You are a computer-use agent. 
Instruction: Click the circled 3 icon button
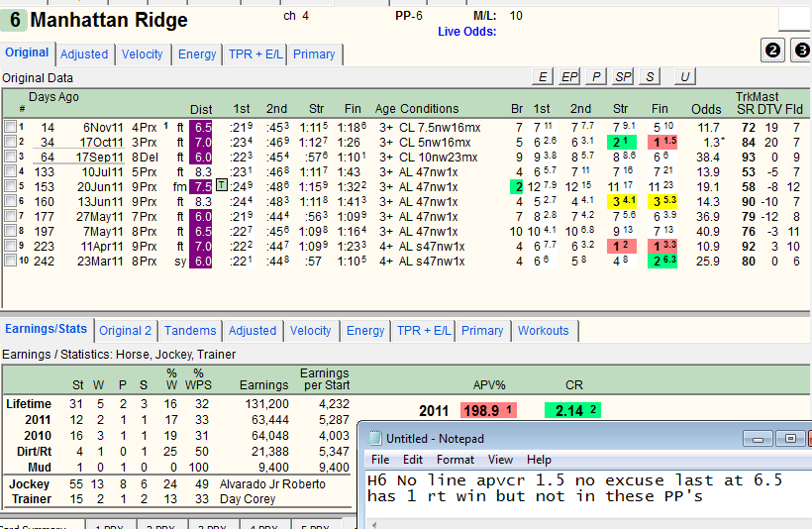801,51
